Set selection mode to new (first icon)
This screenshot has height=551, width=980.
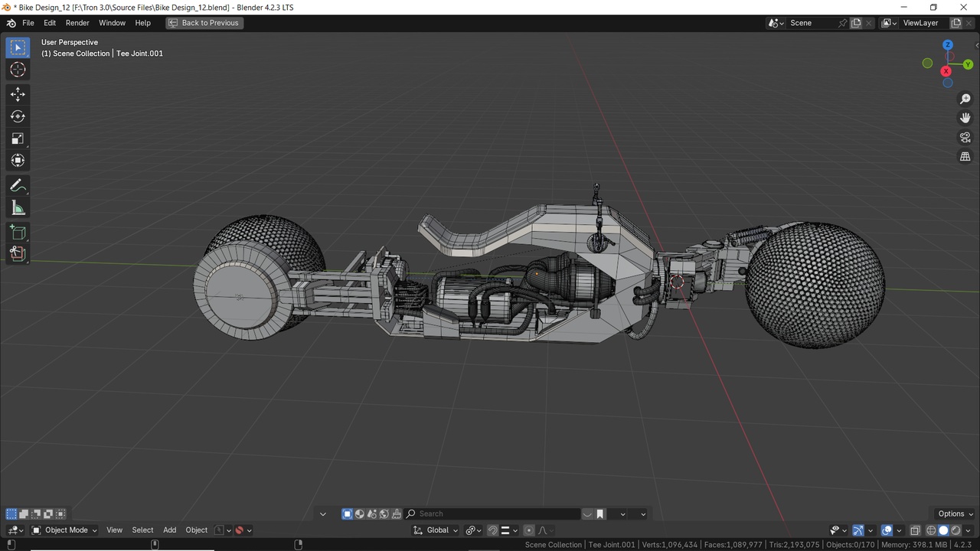pos(11,514)
